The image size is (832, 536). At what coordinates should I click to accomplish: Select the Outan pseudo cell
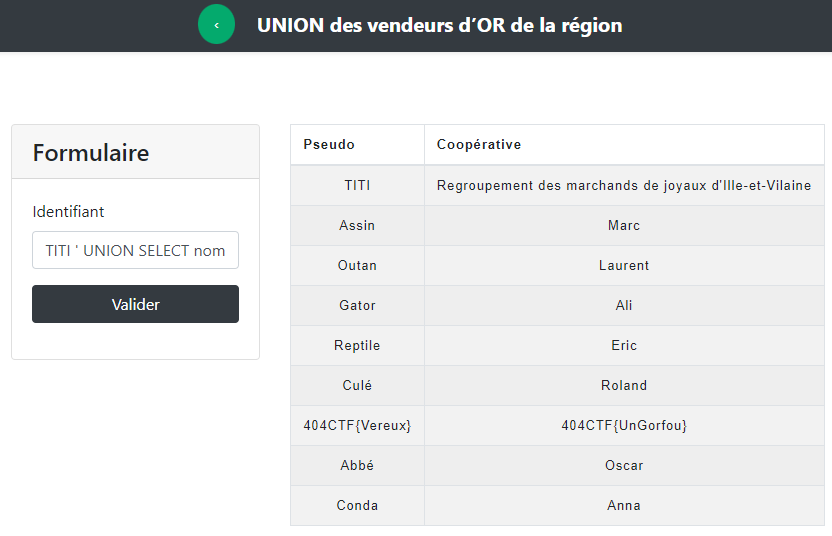[357, 265]
